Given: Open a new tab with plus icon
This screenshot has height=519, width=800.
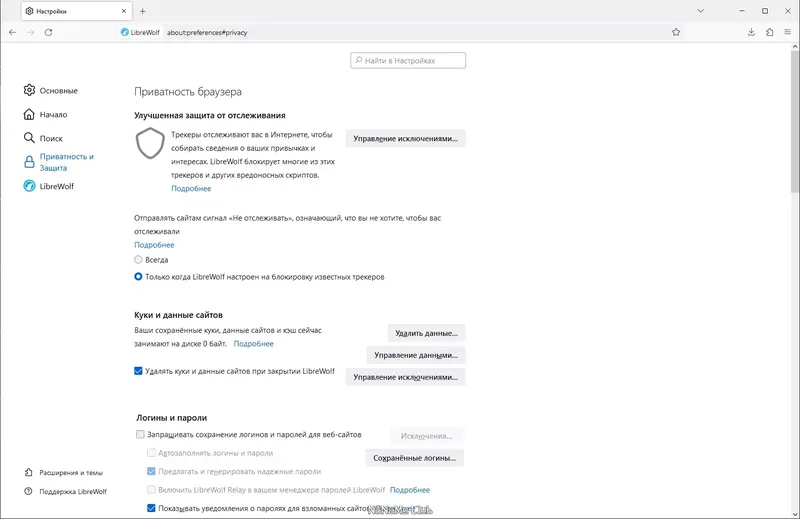Looking at the screenshot, I should point(143,11).
